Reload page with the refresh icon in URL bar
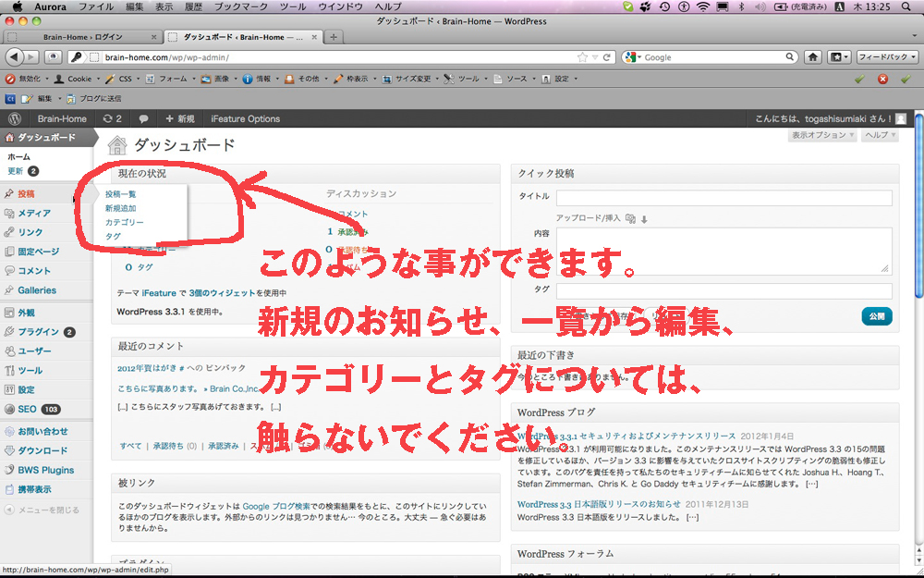This screenshot has height=578, width=924. [x=606, y=57]
